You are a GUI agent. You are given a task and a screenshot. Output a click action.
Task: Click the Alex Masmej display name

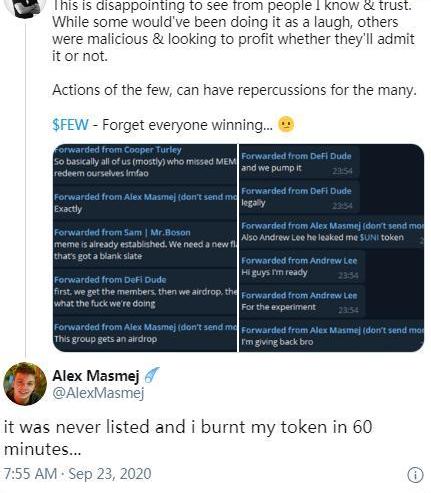(x=96, y=376)
